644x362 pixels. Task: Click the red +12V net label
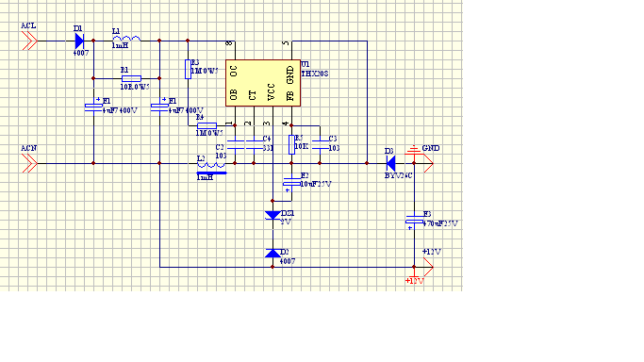point(415,281)
